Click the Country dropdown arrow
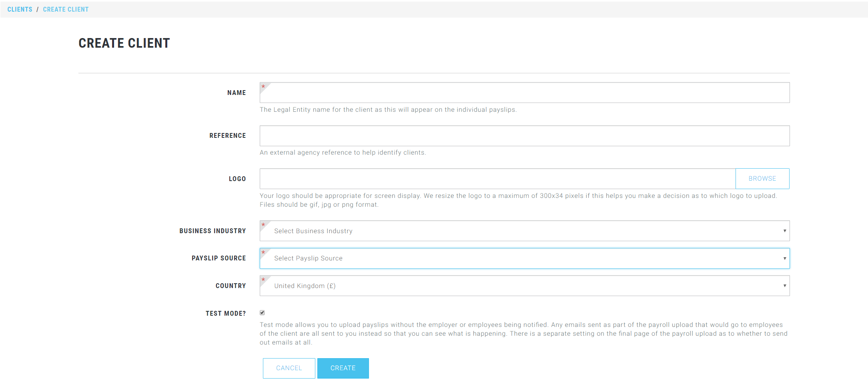The width and height of the screenshot is (868, 389). 784,286
